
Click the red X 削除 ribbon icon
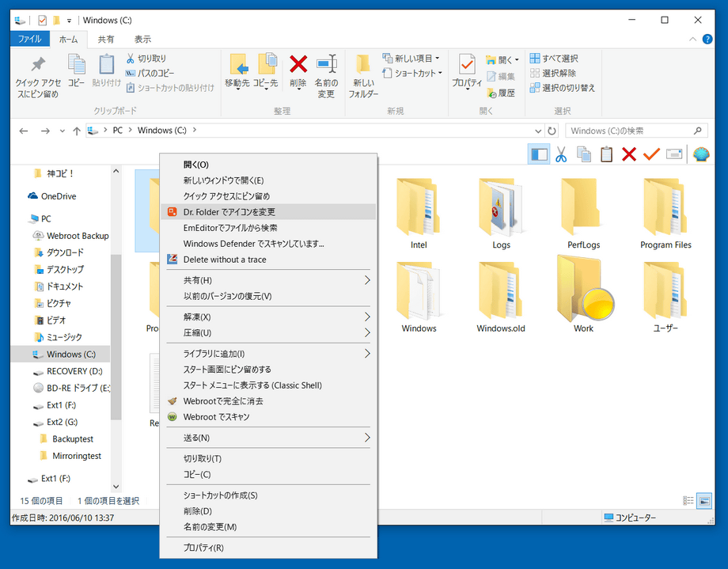click(298, 64)
